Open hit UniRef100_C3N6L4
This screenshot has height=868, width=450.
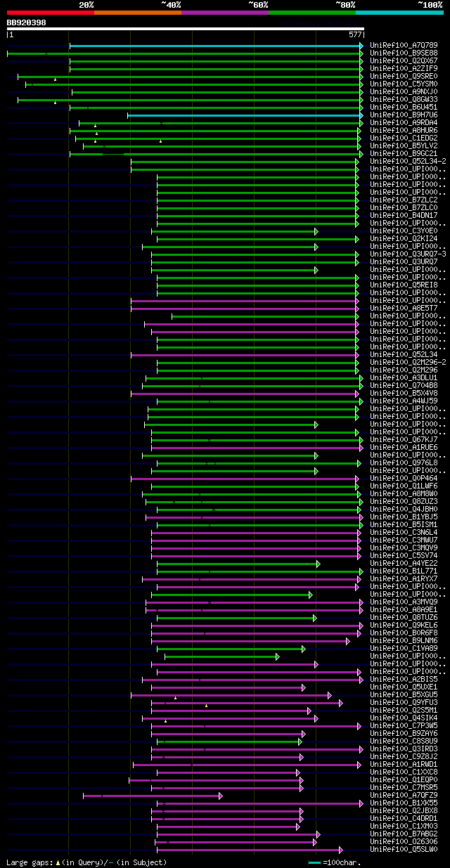404,533
